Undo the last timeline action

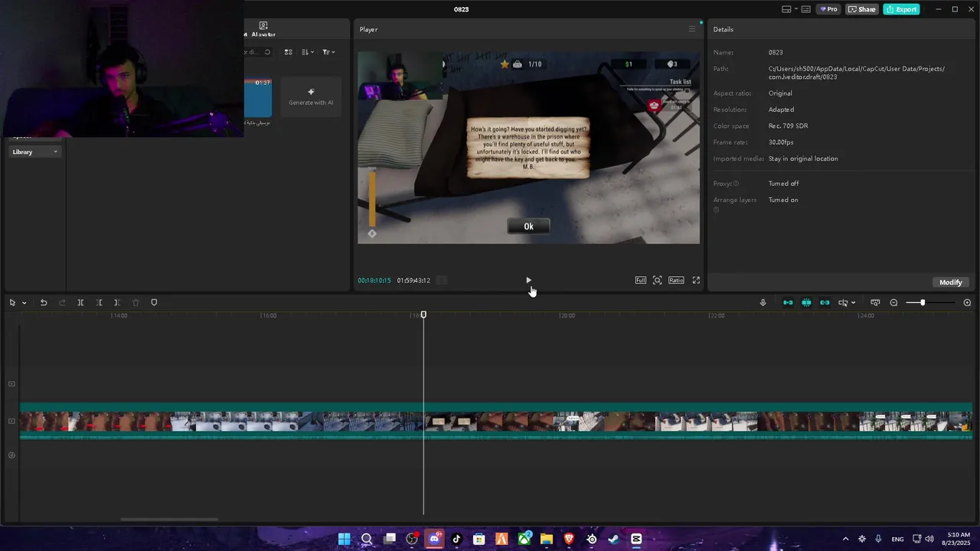(44, 302)
